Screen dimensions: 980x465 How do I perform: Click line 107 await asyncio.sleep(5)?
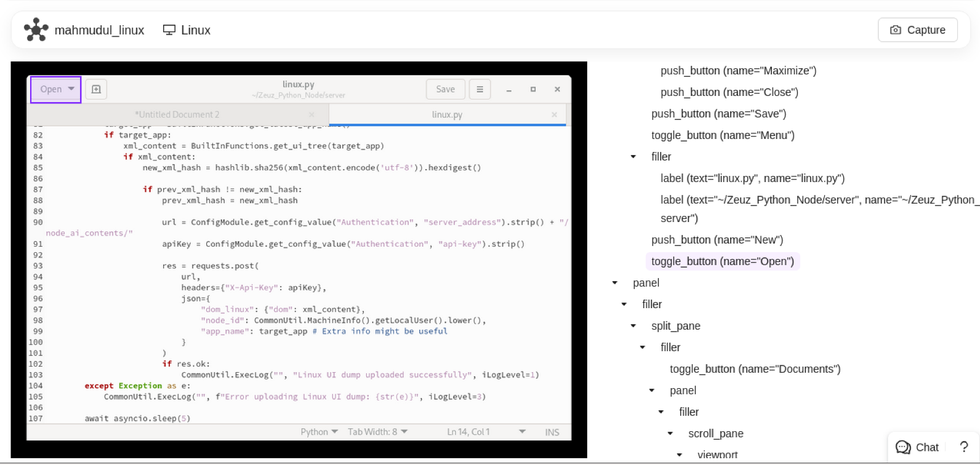[138, 418]
